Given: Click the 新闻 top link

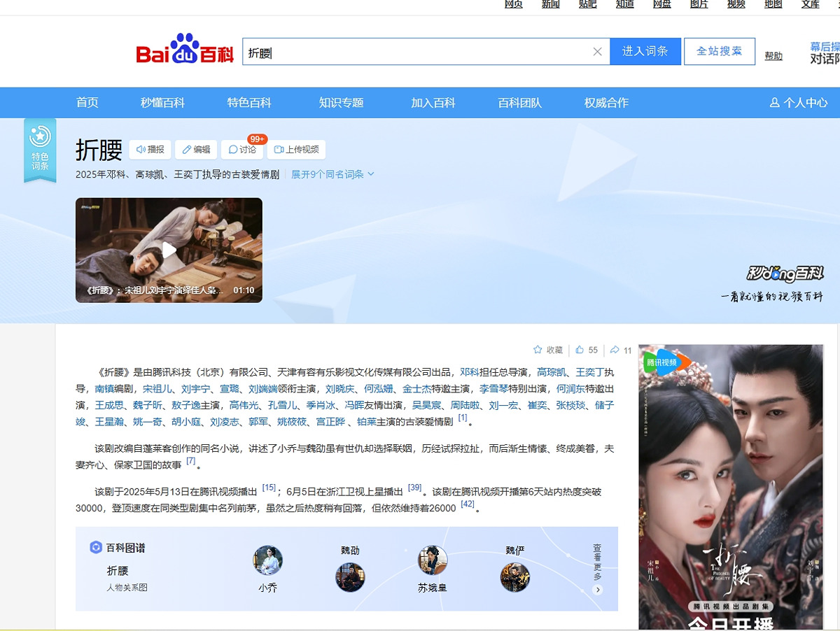Looking at the screenshot, I should pos(551,4).
